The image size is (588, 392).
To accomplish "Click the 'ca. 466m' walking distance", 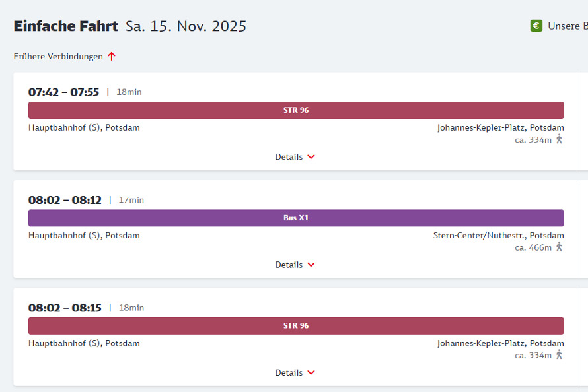I will 533,247.
